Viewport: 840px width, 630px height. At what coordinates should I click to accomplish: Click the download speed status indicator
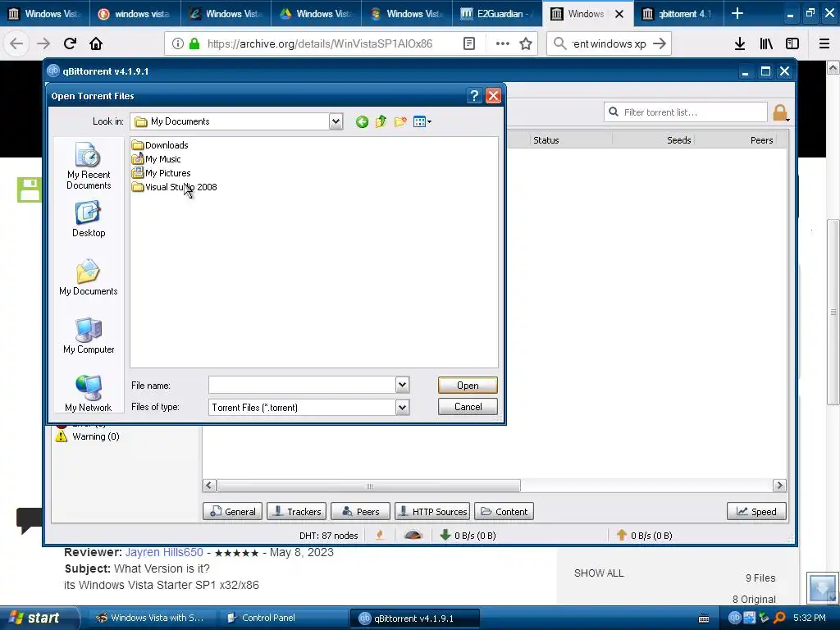(x=468, y=535)
